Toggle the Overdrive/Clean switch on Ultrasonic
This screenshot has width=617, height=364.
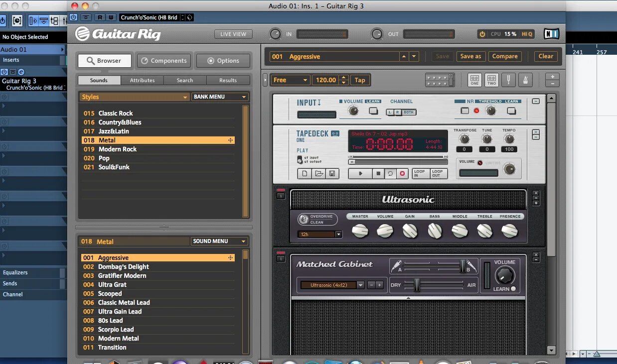[303, 219]
